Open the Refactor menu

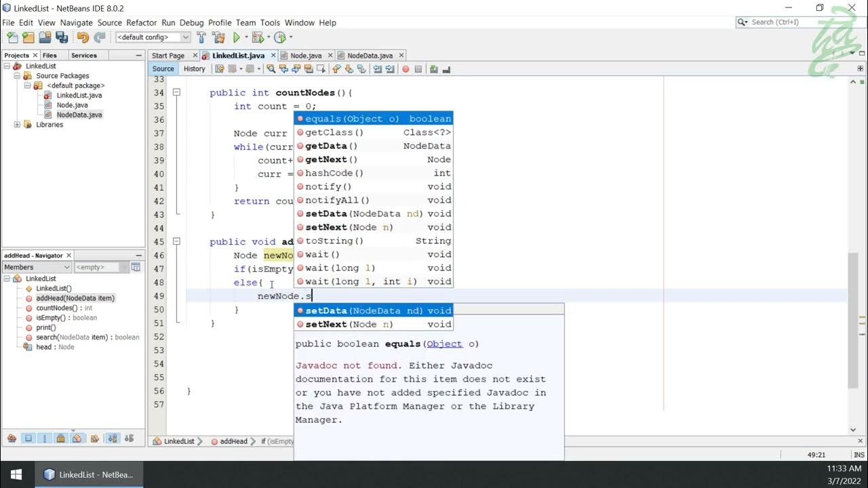(x=141, y=22)
